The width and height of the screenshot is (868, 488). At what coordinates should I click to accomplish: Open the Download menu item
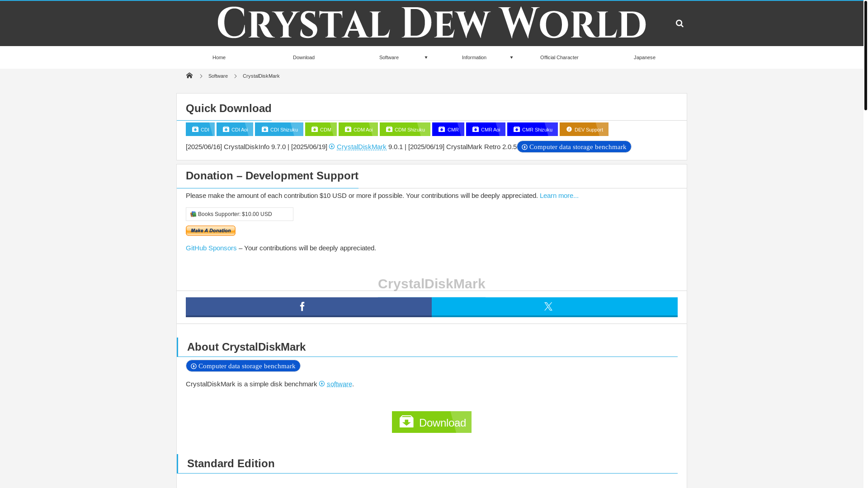click(x=304, y=57)
